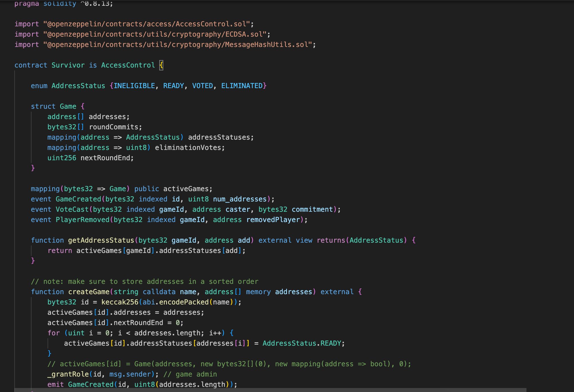Click the memory keyword in createGame

[x=258, y=292]
